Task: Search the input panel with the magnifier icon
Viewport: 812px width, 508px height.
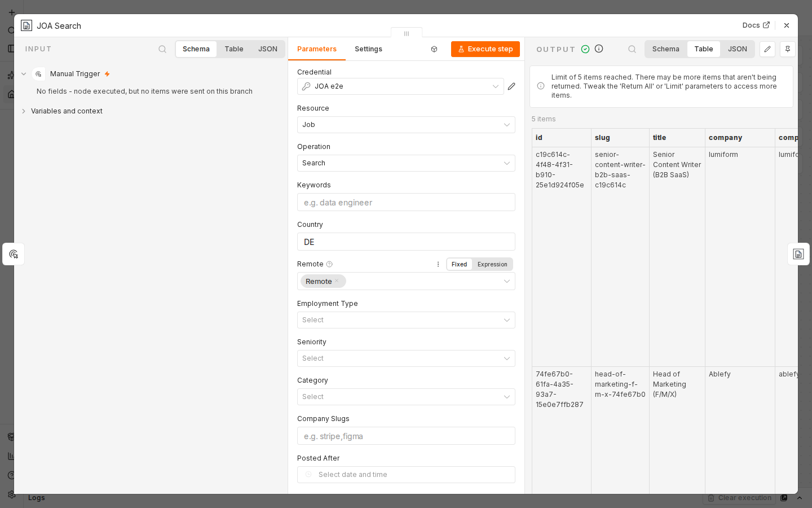Action: [162, 49]
